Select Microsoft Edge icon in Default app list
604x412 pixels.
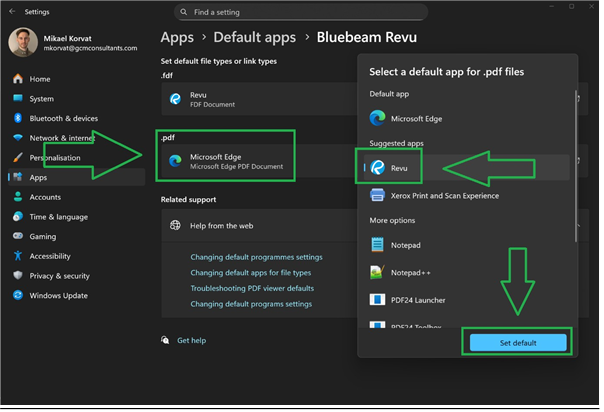coord(377,118)
